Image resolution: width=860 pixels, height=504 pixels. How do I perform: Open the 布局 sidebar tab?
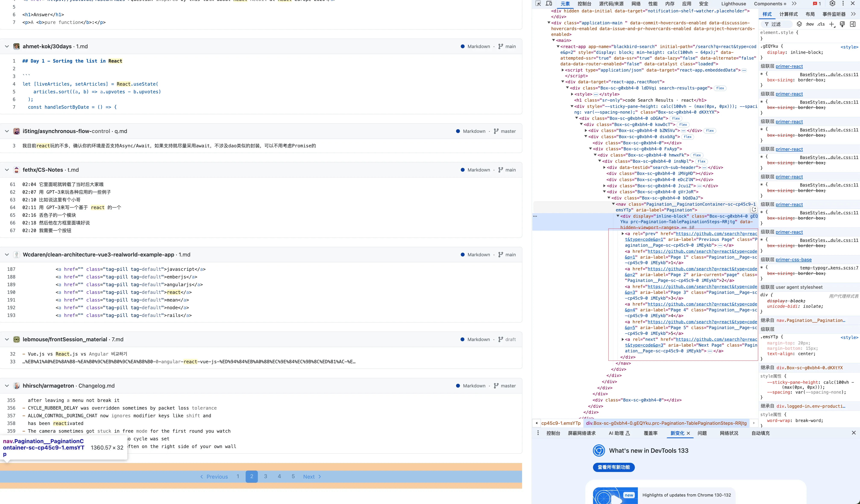[x=810, y=14]
